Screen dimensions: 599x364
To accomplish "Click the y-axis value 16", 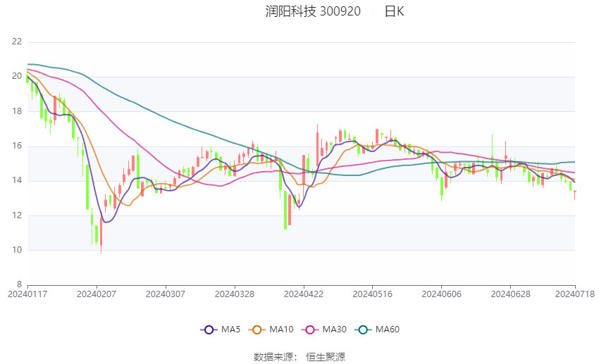I will pyautogui.click(x=17, y=146).
